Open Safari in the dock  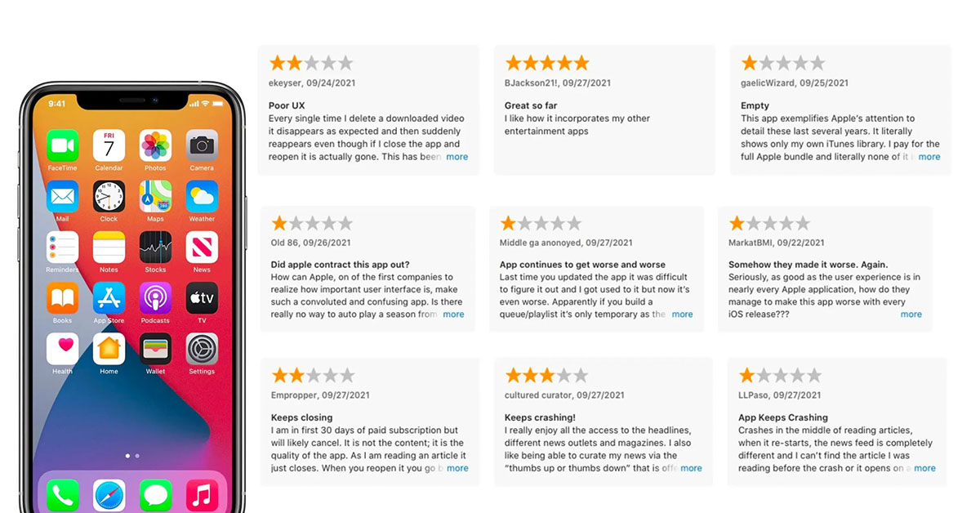coord(109,495)
